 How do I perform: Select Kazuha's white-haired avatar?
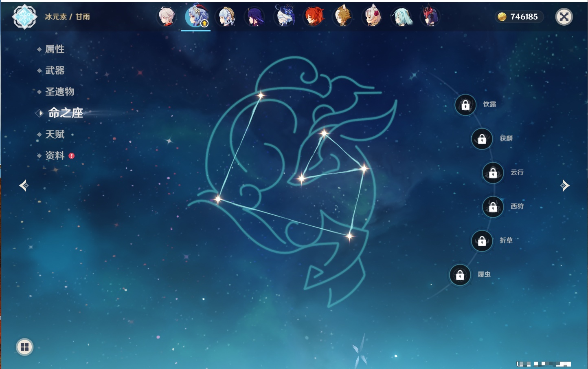tap(167, 17)
